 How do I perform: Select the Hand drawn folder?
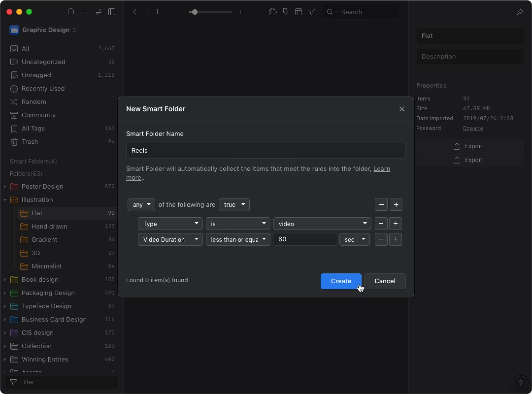(67, 226)
